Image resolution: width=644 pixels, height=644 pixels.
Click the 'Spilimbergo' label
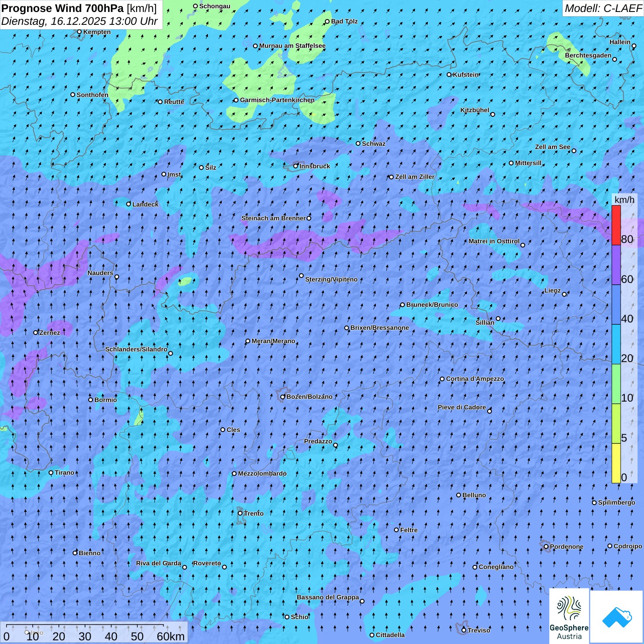click(x=616, y=502)
